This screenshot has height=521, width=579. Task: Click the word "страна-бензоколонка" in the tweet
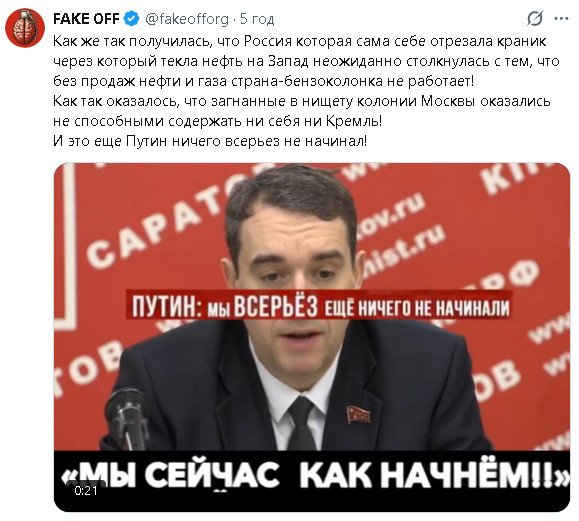[307, 81]
